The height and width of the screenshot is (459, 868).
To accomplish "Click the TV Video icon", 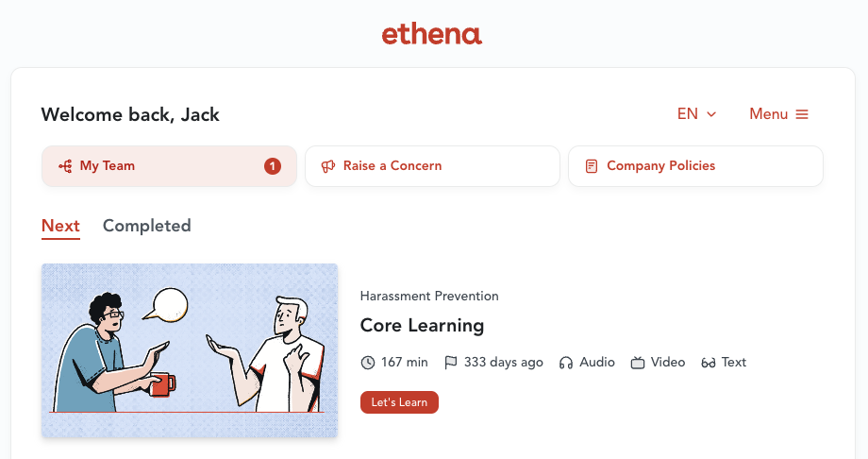I will tap(638, 363).
